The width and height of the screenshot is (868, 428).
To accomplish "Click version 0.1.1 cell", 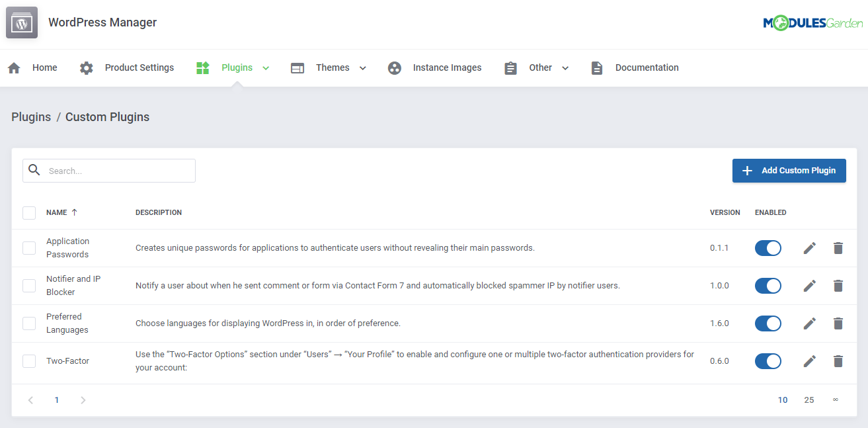I will 719,248.
